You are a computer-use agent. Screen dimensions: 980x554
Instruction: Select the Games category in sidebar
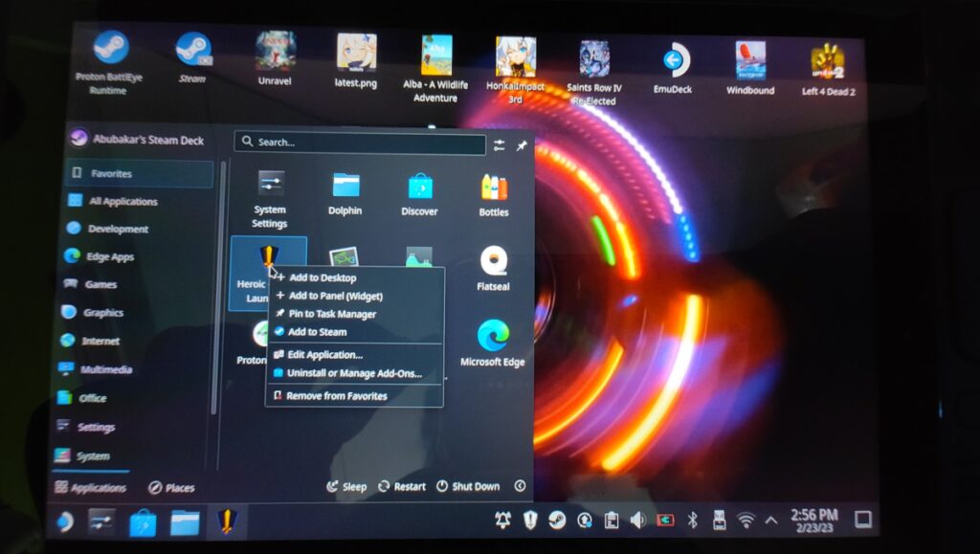coord(100,284)
